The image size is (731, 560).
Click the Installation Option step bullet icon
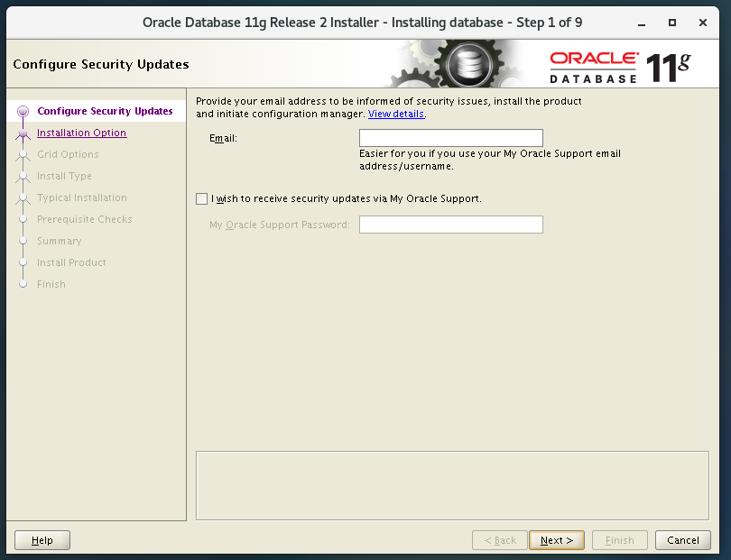(x=23, y=133)
